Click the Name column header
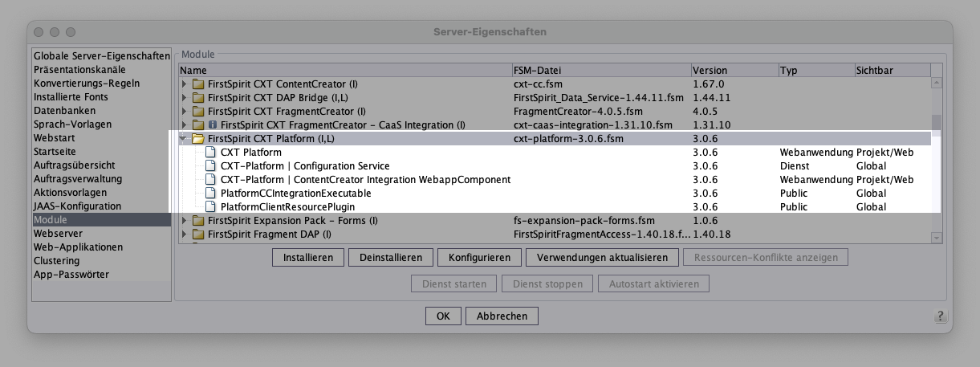The width and height of the screenshot is (980, 367). (345, 71)
